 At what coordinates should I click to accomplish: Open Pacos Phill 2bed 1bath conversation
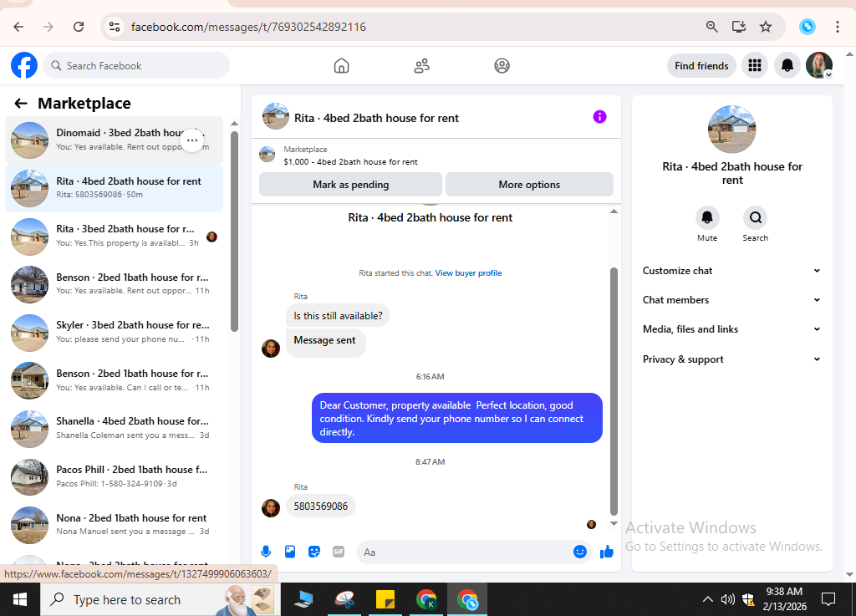click(x=114, y=476)
